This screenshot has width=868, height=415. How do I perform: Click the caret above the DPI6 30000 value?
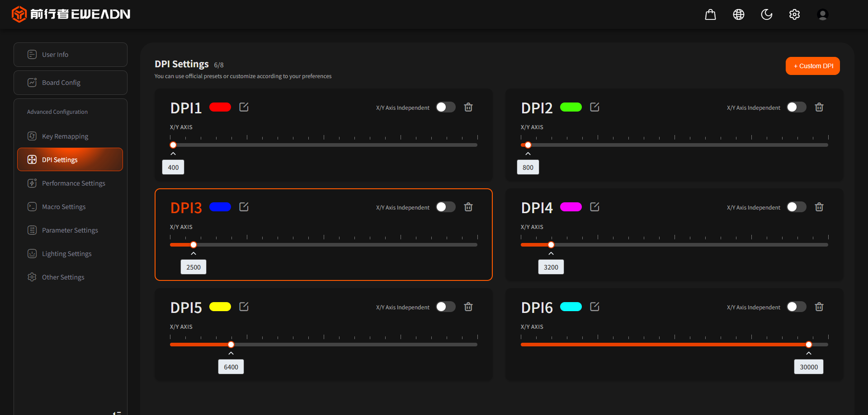point(808,354)
